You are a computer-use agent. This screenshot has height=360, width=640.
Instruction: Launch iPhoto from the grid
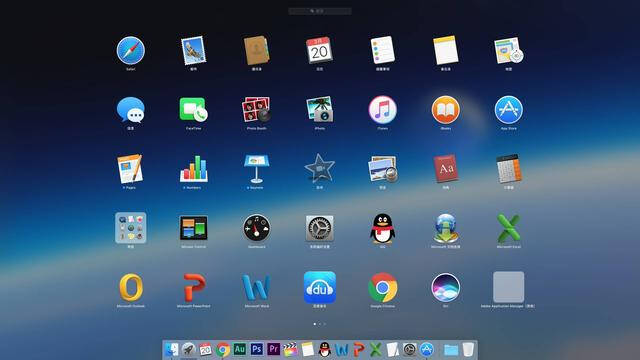[x=320, y=110]
